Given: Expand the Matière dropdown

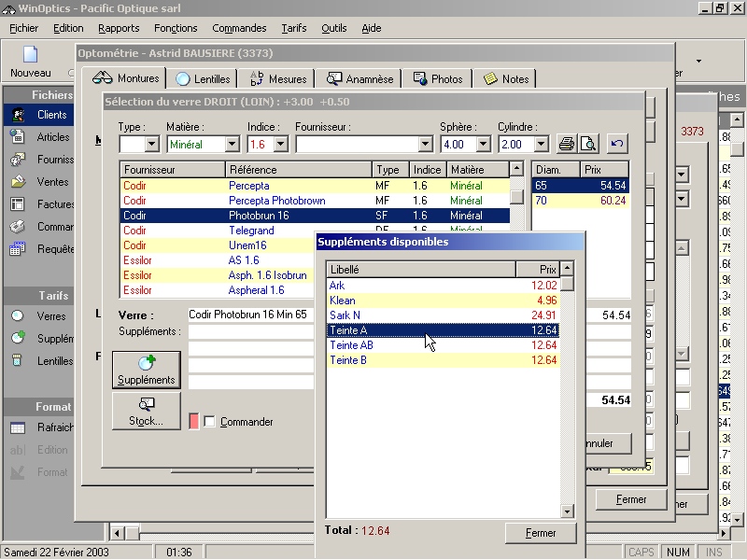Looking at the screenshot, I should point(232,145).
